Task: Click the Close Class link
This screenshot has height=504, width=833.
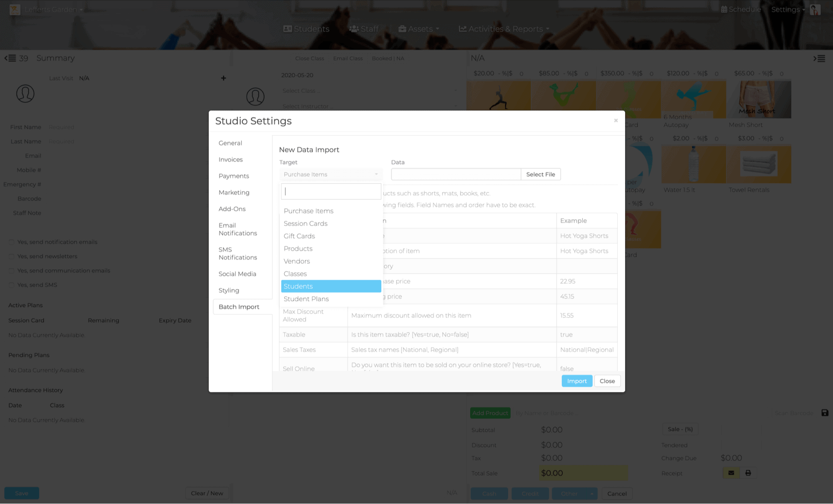Action: point(310,59)
